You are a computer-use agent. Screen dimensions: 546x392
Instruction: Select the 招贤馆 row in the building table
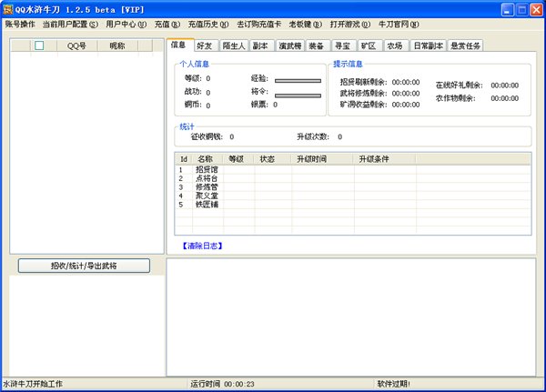pyautogui.click(x=208, y=169)
